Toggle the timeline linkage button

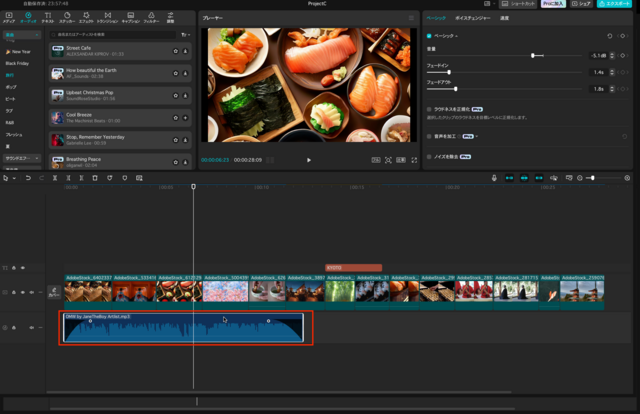coord(539,178)
